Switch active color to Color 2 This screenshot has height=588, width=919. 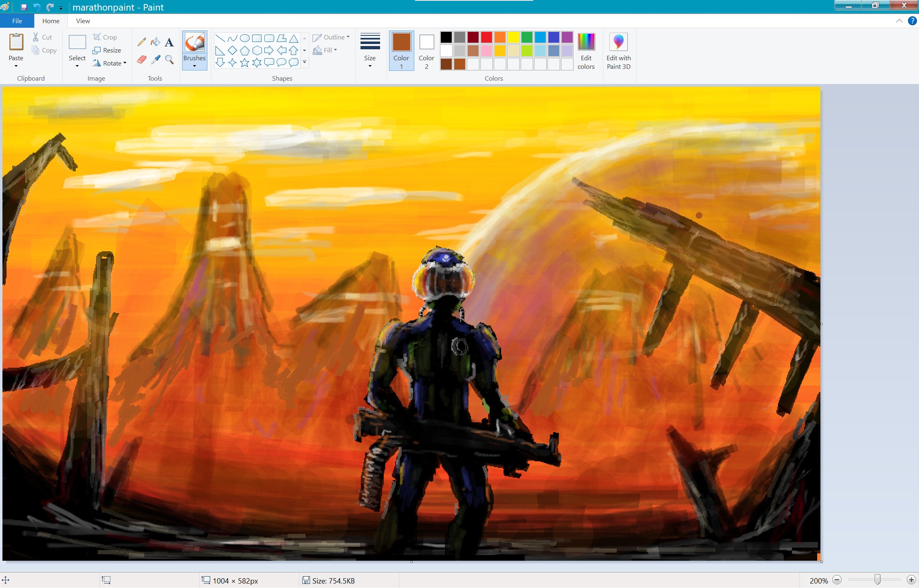tap(427, 50)
